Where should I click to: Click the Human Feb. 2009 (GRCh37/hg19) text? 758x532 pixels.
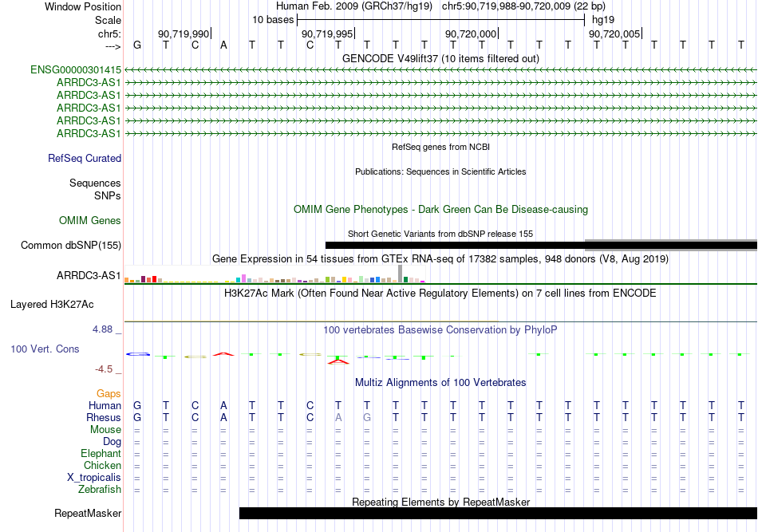tap(353, 6)
